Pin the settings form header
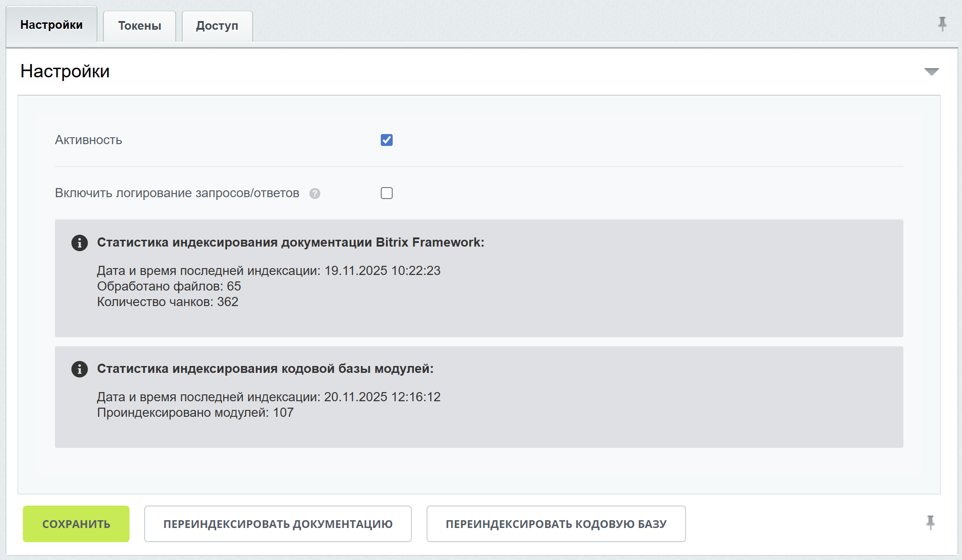The width and height of the screenshot is (962, 560). tap(941, 23)
